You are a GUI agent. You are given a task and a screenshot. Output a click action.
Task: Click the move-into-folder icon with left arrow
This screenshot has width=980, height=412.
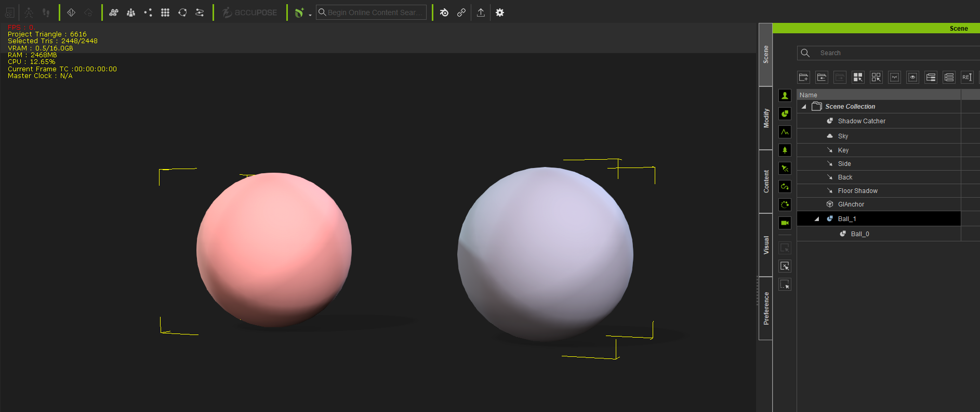point(822,78)
